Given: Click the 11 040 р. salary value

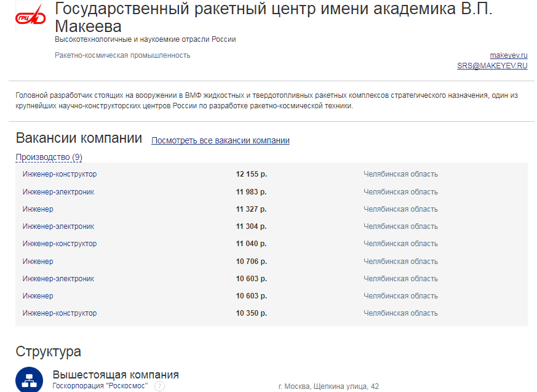Looking at the screenshot, I should pyautogui.click(x=251, y=244).
